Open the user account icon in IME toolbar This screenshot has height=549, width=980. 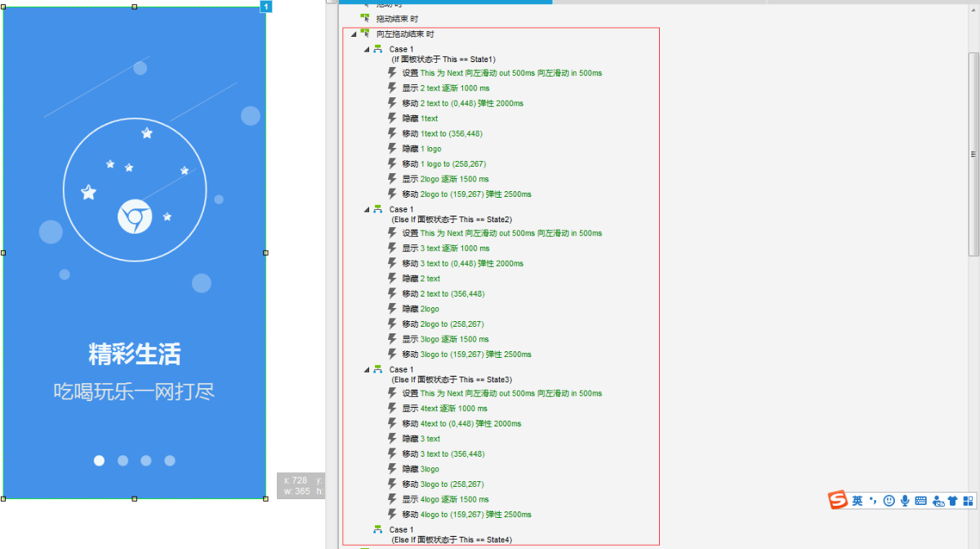(x=938, y=501)
